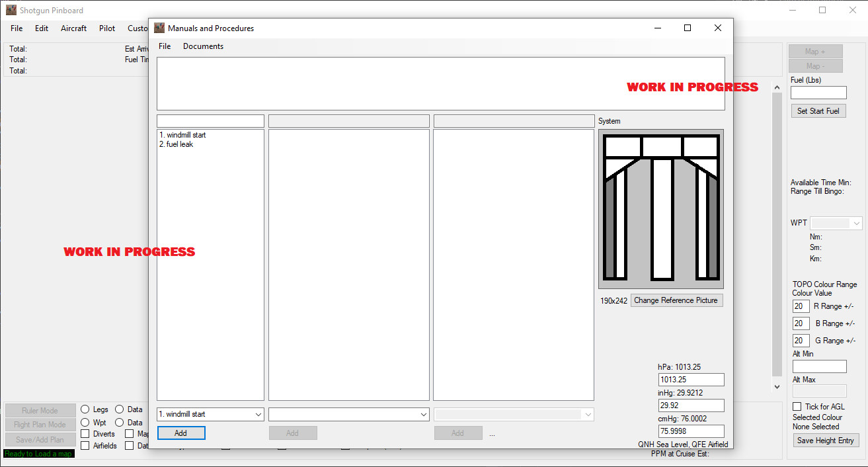Select the Wpt radio button
This screenshot has height=467, width=868.
pyautogui.click(x=85, y=421)
